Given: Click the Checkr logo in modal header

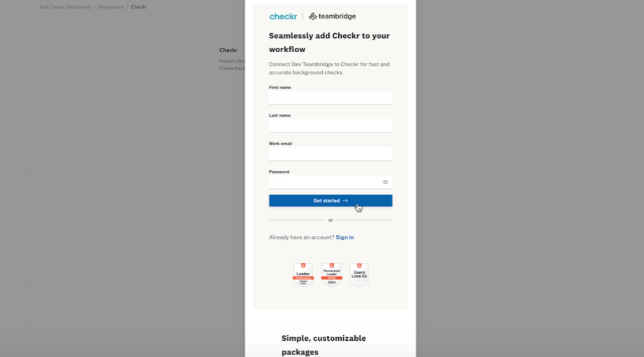Looking at the screenshot, I should pos(283,16).
